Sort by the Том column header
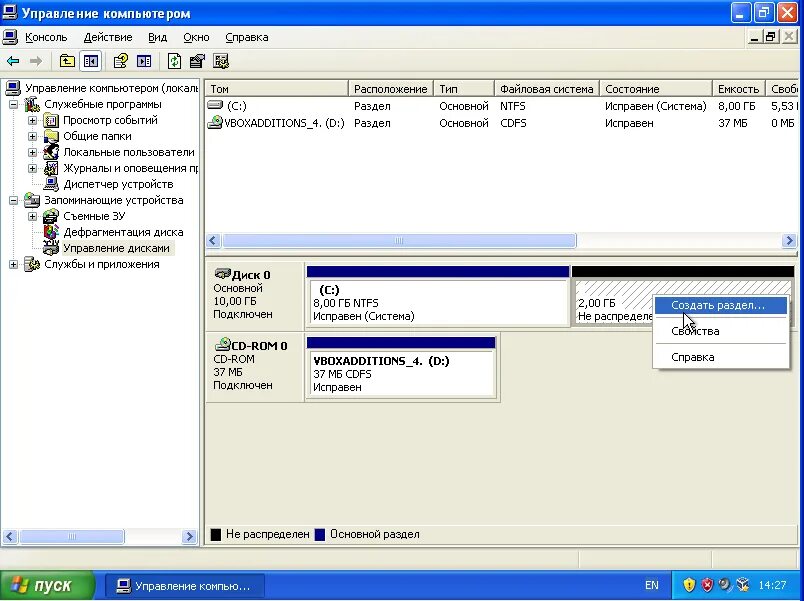This screenshot has height=601, width=804. click(x=276, y=89)
